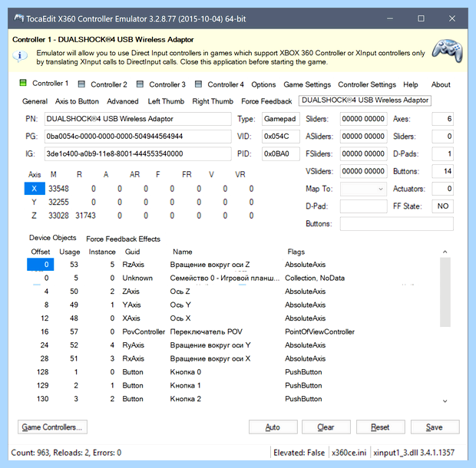Image resolution: width=476 pixels, height=468 pixels.
Task: Click the green Controller 1 status icon
Action: coord(23,83)
